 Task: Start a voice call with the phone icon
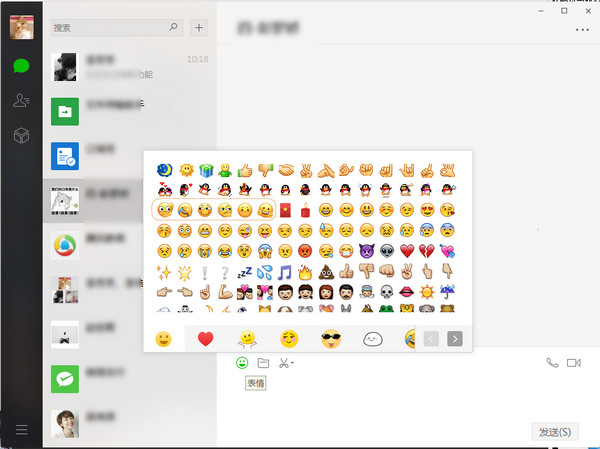tap(552, 363)
